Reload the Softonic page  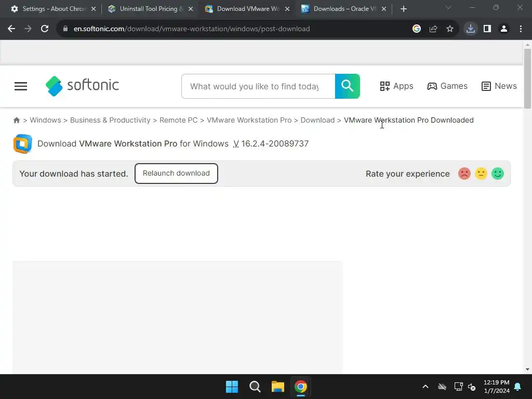click(45, 29)
